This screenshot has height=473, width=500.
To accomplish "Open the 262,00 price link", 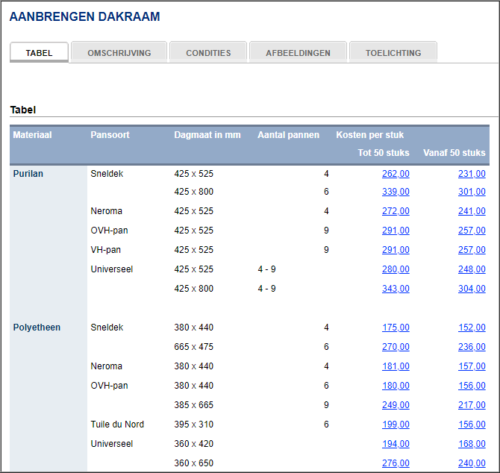I will coord(396,174).
